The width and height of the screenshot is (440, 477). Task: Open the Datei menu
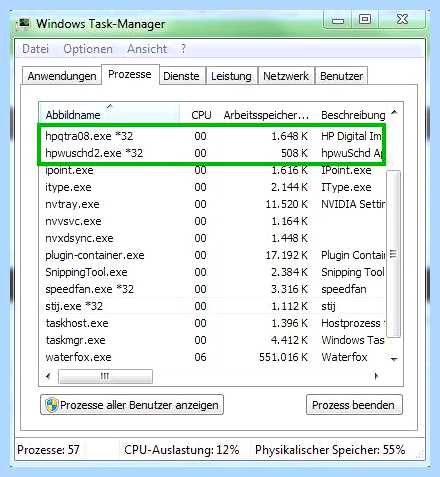tap(35, 49)
